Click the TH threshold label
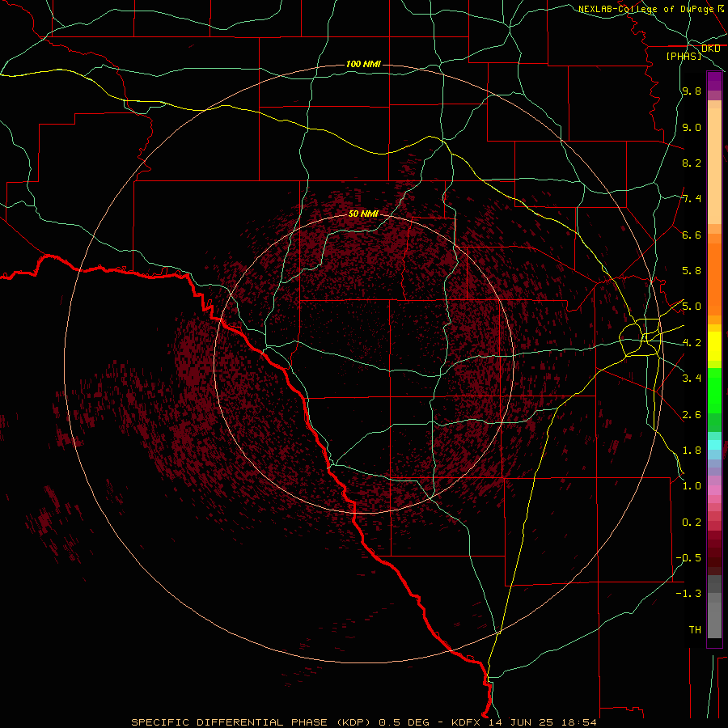 tap(695, 629)
